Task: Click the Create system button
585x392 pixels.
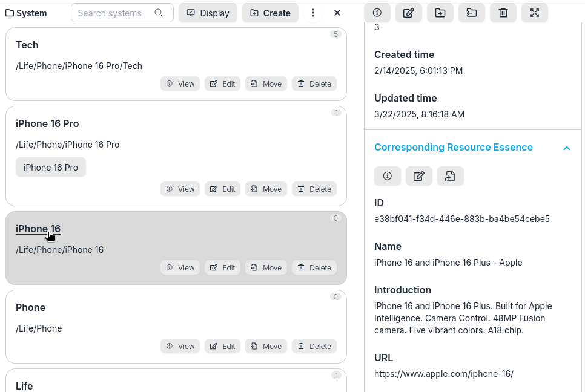Action: click(x=270, y=13)
